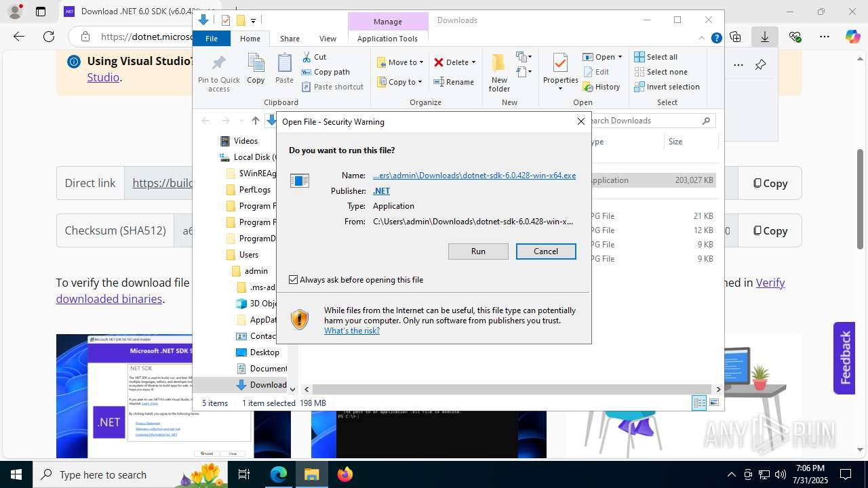Click the Explorer help question icon

pyautogui.click(x=716, y=39)
